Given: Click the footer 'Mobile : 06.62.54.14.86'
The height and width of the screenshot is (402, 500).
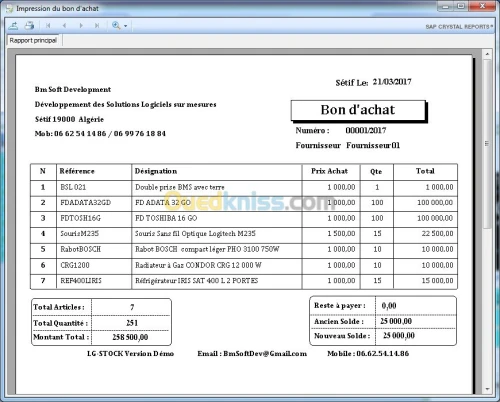Looking at the screenshot, I should [x=368, y=354].
